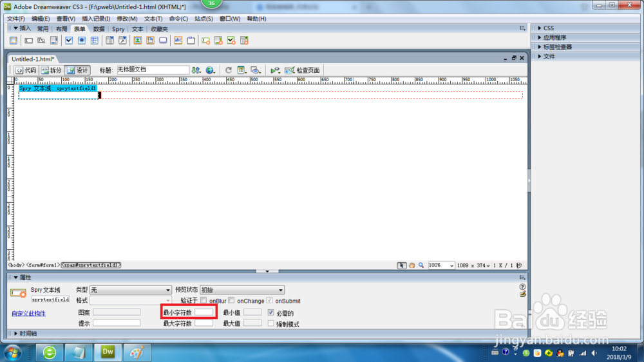Open the 站点(S) menu
This screenshot has width=644, height=362.
(204, 19)
